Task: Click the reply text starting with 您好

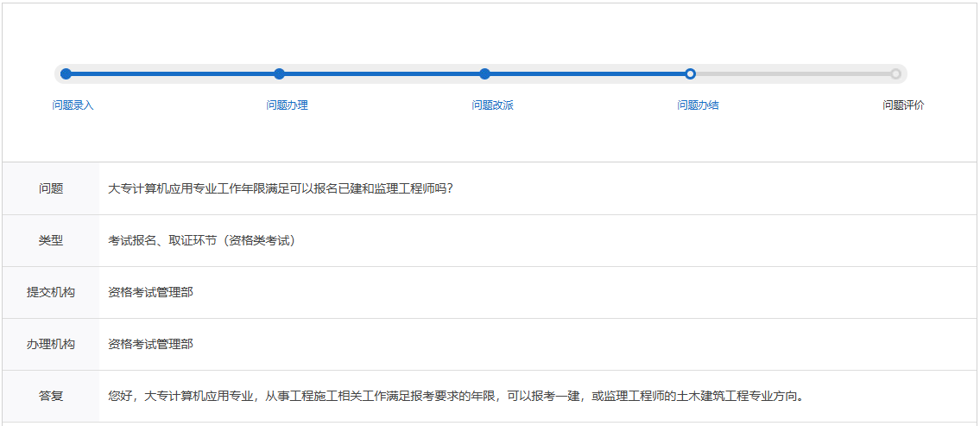Action: [456, 397]
